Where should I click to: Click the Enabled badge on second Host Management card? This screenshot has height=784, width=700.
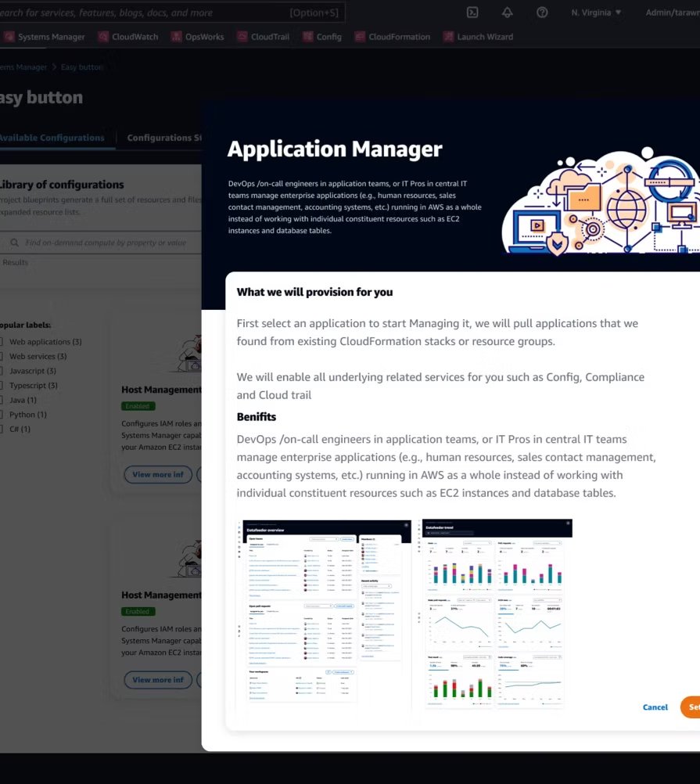point(138,612)
